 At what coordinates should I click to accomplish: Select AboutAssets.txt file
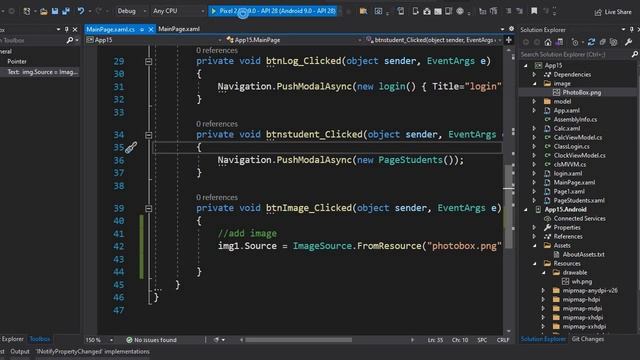583,254
